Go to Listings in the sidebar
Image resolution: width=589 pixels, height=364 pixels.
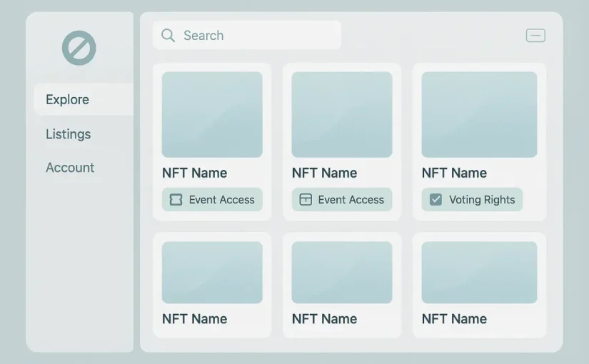click(x=69, y=134)
